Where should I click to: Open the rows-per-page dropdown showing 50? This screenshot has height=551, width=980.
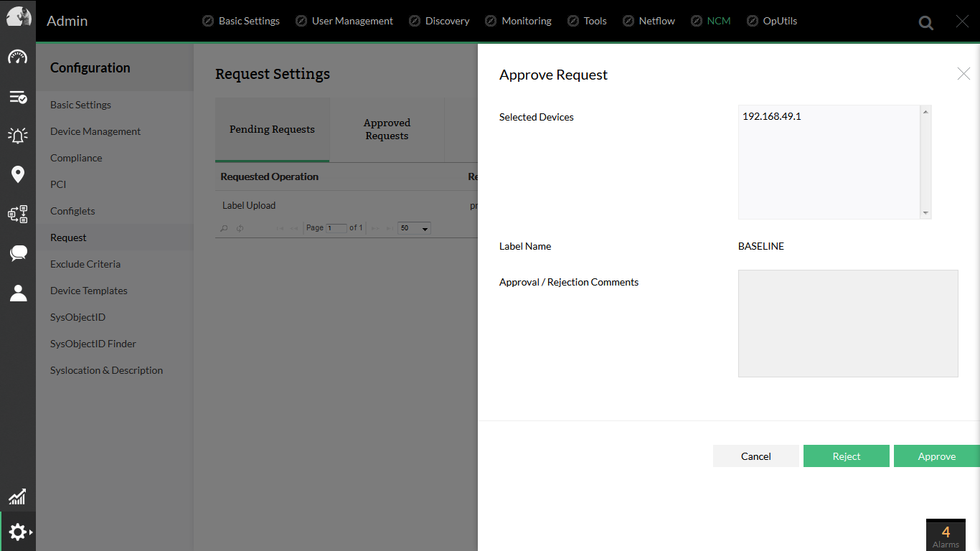(x=415, y=228)
